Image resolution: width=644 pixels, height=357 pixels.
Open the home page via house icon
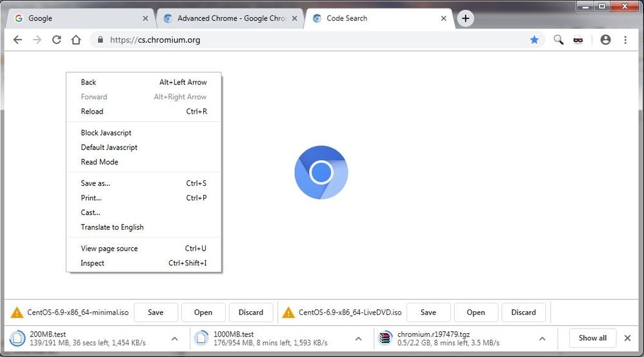pos(76,40)
